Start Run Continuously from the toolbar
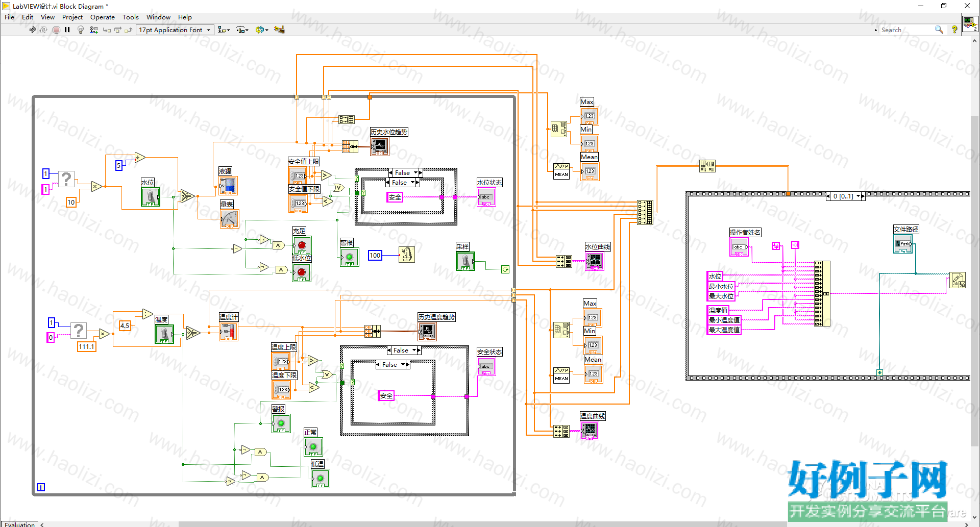This screenshot has height=527, width=980. click(43, 30)
